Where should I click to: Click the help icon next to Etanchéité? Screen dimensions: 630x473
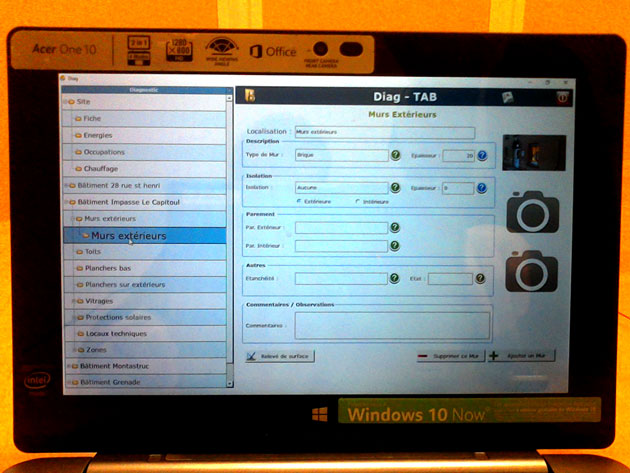[395, 279]
